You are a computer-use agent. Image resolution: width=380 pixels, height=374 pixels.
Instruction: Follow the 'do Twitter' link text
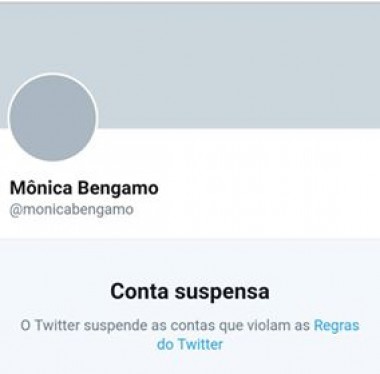(x=190, y=344)
